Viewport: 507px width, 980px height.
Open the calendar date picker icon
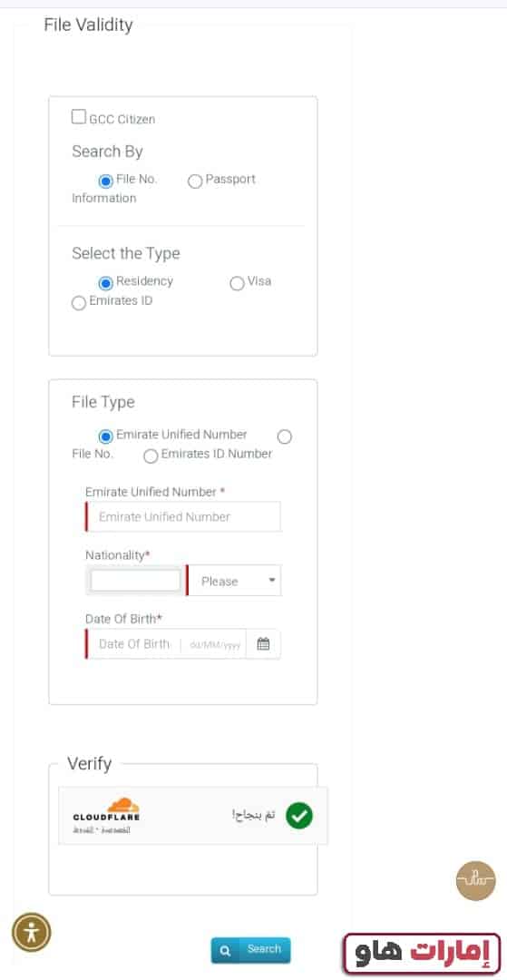click(x=264, y=643)
